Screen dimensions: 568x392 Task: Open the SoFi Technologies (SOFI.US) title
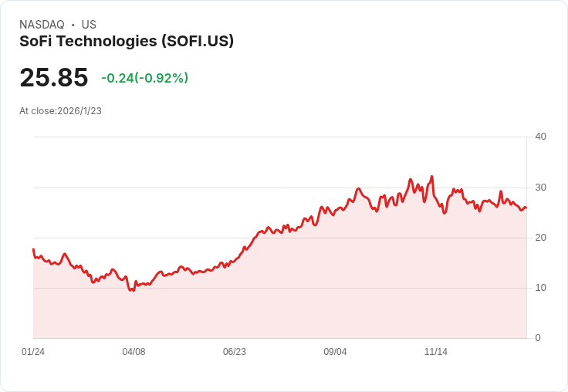127,41
